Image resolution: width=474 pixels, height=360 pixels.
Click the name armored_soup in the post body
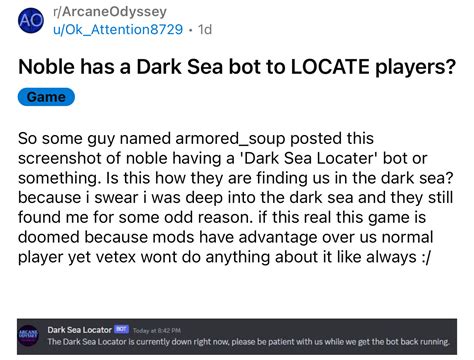pyautogui.click(x=230, y=139)
